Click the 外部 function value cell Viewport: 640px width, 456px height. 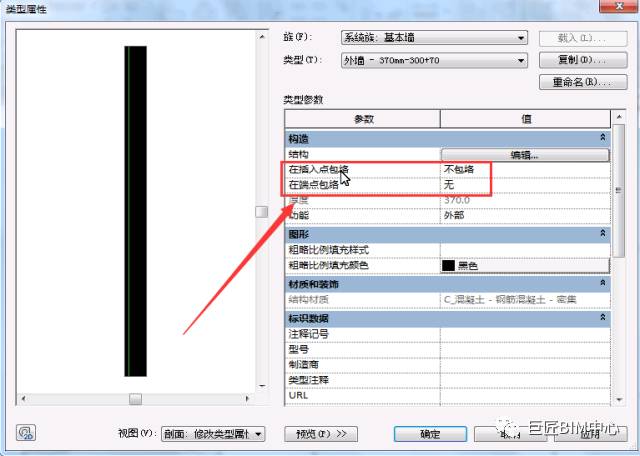(525, 215)
